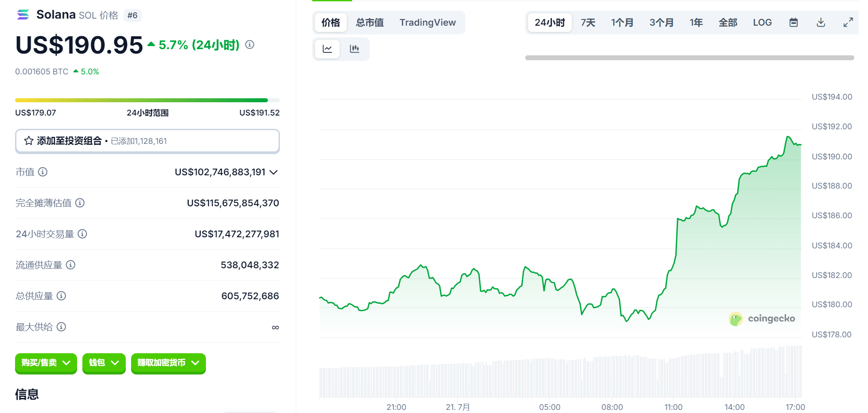Click the US$190.95 price text

tap(79, 45)
